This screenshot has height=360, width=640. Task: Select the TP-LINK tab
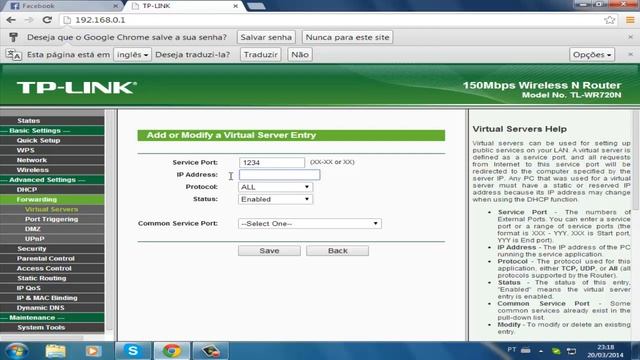point(184,6)
